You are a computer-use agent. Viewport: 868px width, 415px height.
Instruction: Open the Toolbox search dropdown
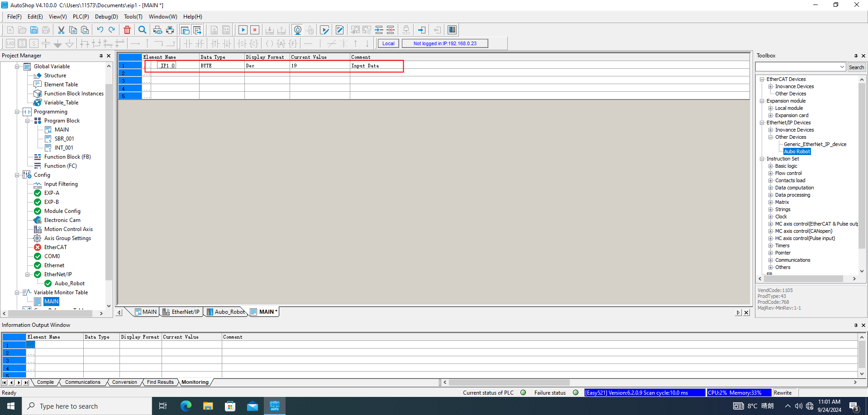842,67
